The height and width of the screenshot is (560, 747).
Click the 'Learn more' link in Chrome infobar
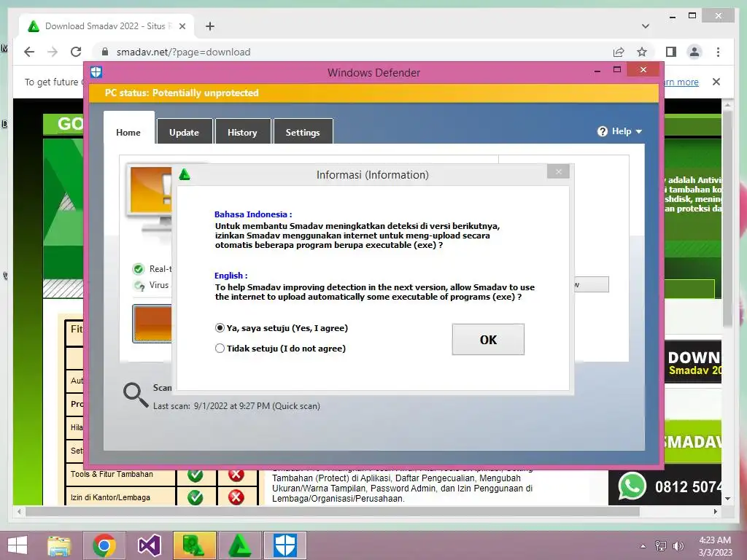click(x=681, y=82)
